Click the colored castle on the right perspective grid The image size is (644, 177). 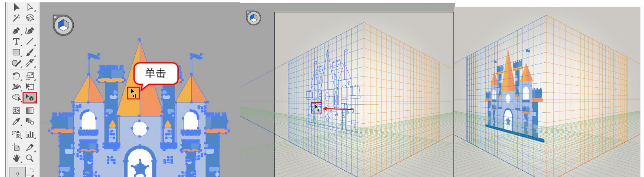click(514, 96)
